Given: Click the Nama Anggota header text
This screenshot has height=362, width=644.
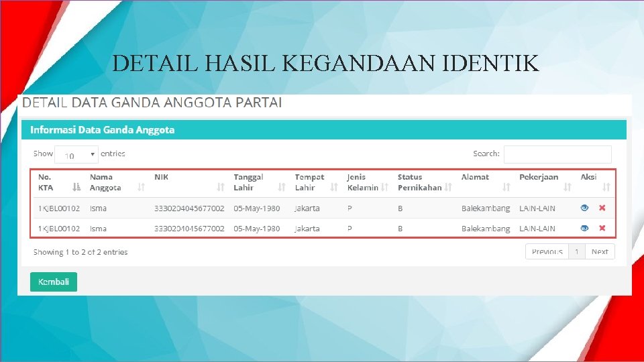Looking at the screenshot, I should (105, 182).
